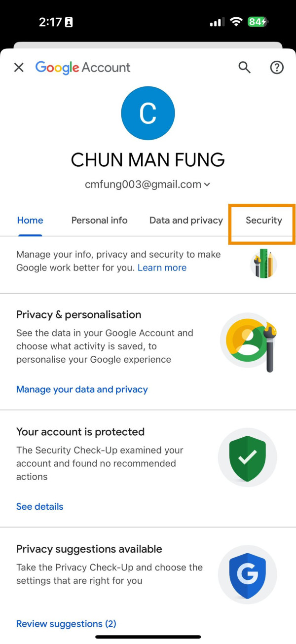The image size is (296, 644).
Task: Click Review suggestions (2)
Action: [66, 624]
